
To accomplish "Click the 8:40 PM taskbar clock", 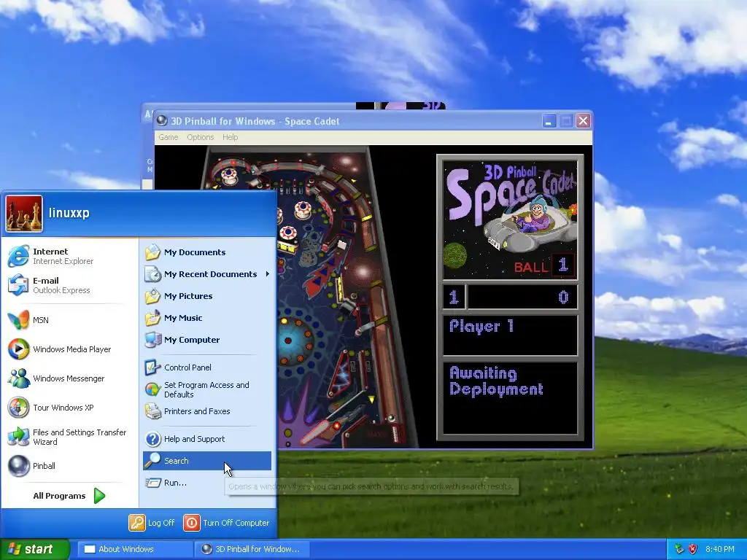I will 720,549.
